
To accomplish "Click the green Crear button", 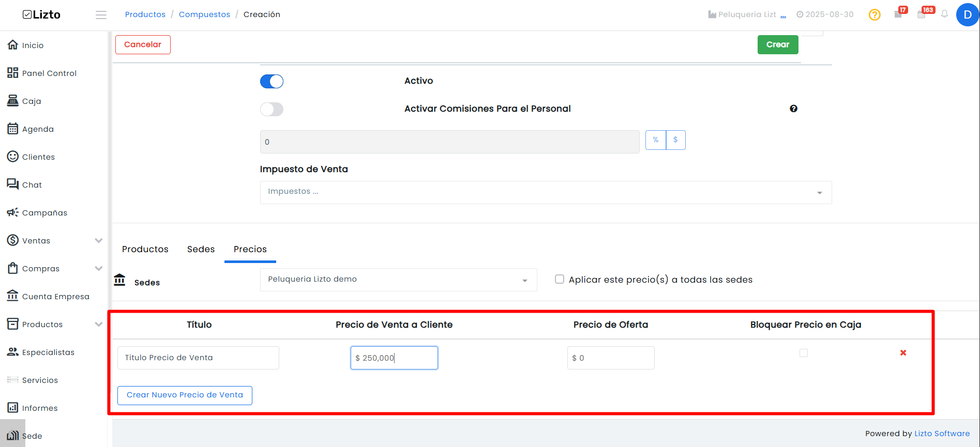I will pos(778,44).
